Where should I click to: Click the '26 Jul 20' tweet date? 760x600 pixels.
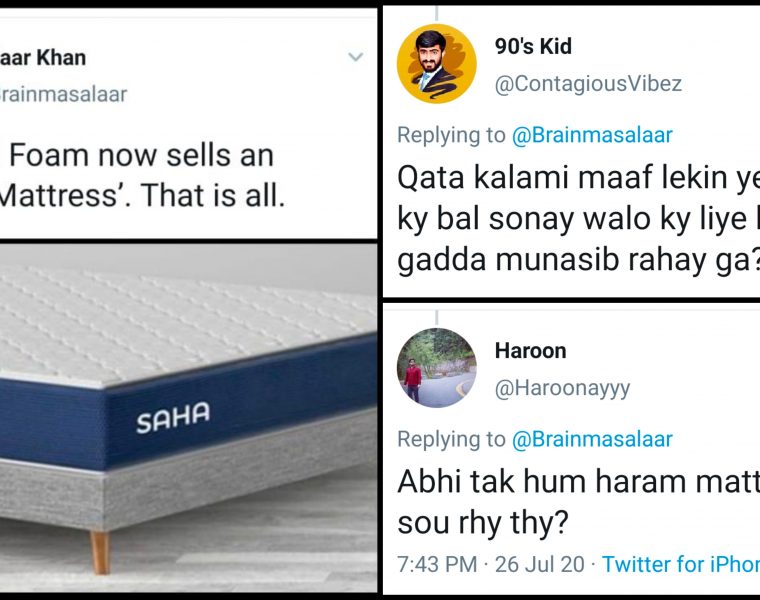(x=541, y=565)
